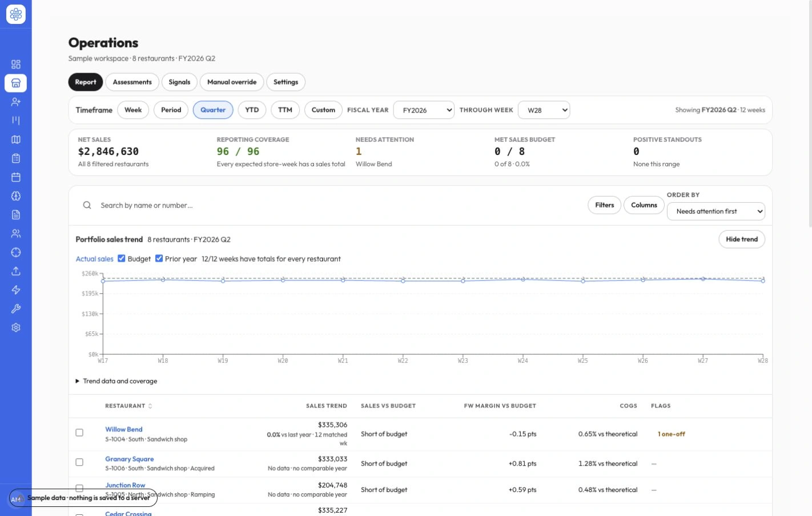Open the lightning bolt sidebar icon
Image resolution: width=812 pixels, height=516 pixels.
tap(16, 290)
